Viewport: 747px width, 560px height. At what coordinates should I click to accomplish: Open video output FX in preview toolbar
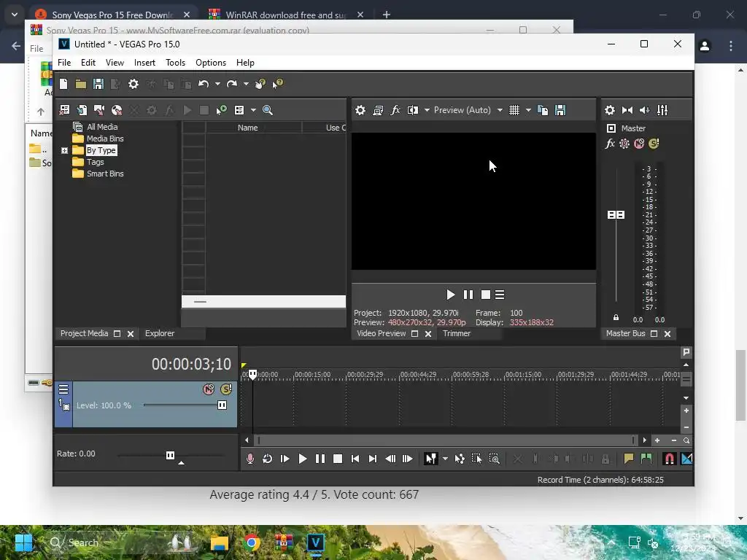[395, 110]
